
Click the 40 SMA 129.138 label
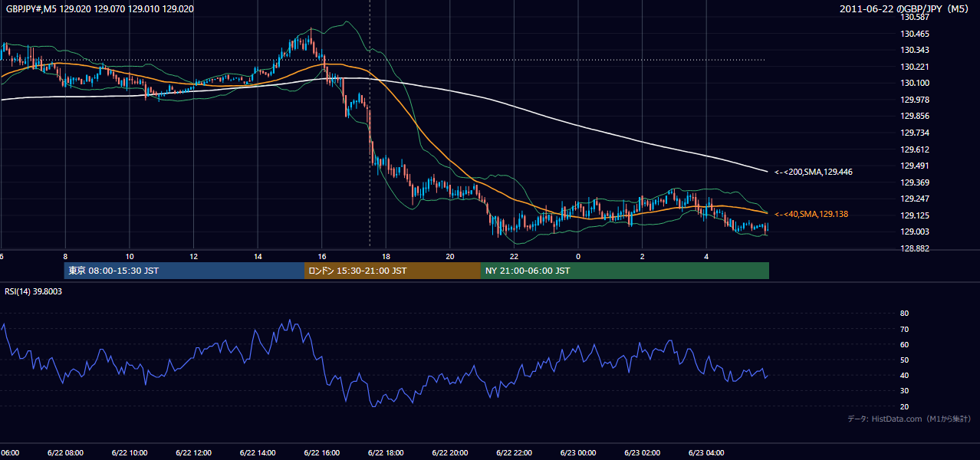tap(811, 214)
